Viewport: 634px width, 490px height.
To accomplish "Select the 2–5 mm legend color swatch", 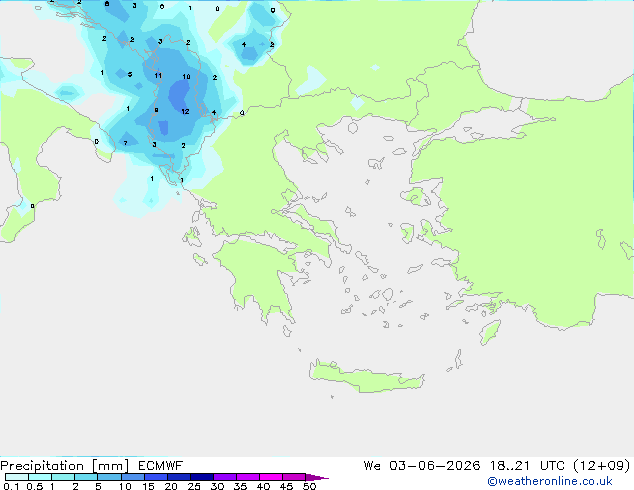I will [x=86, y=477].
